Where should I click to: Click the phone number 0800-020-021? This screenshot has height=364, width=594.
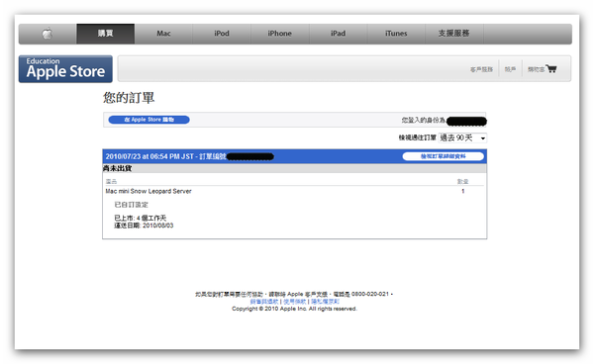[x=370, y=294]
